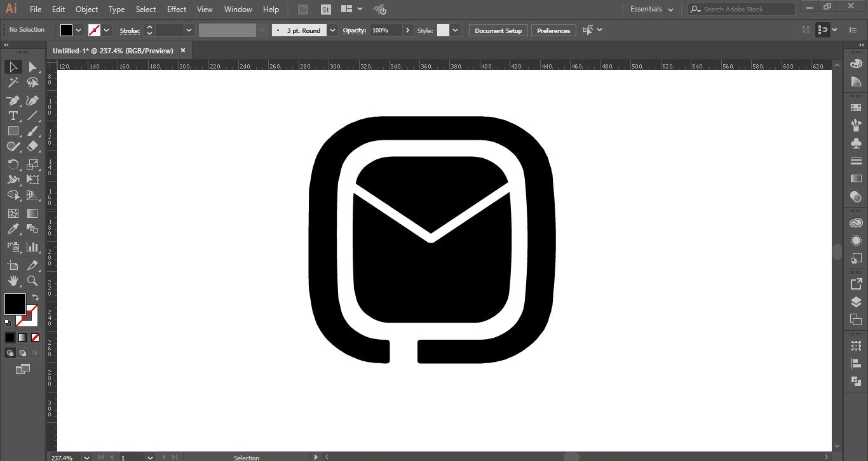
Task: Open the Object menu
Action: coord(86,10)
